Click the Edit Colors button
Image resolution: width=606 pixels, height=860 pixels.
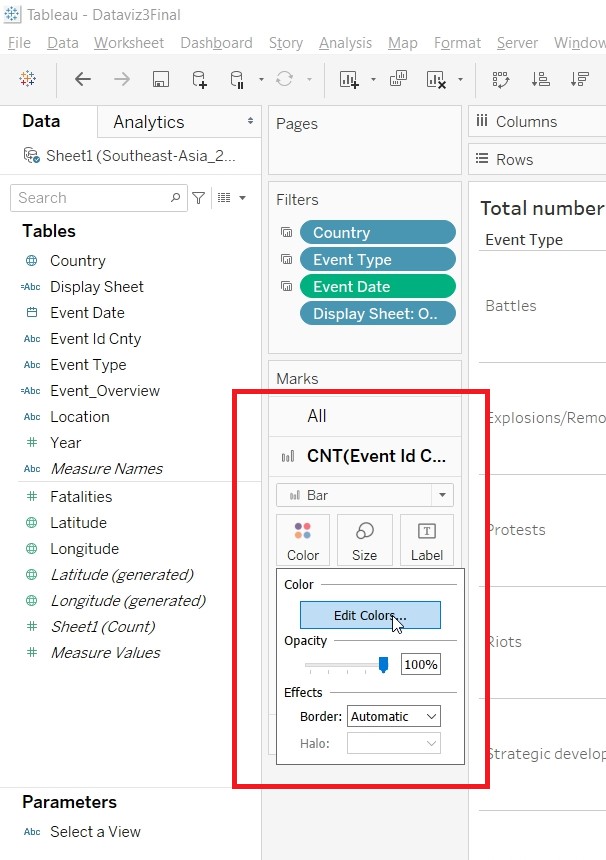click(x=370, y=616)
